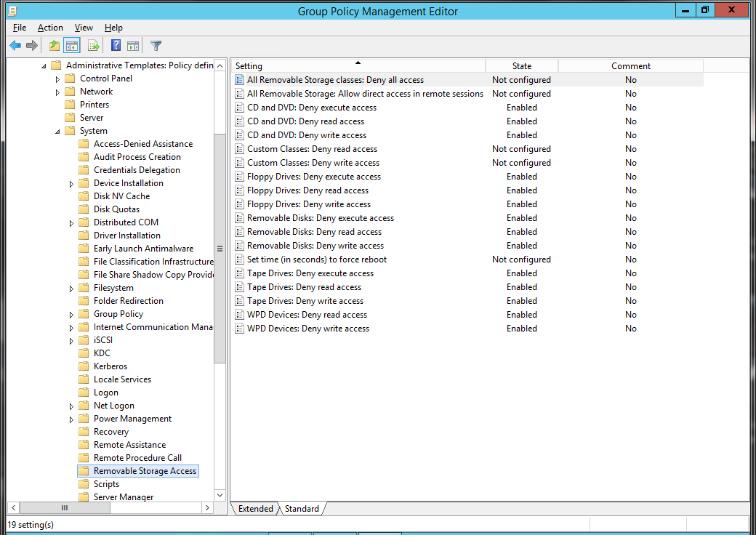Image resolution: width=756 pixels, height=535 pixels.
Task: Open the Action menu
Action: (x=50, y=28)
